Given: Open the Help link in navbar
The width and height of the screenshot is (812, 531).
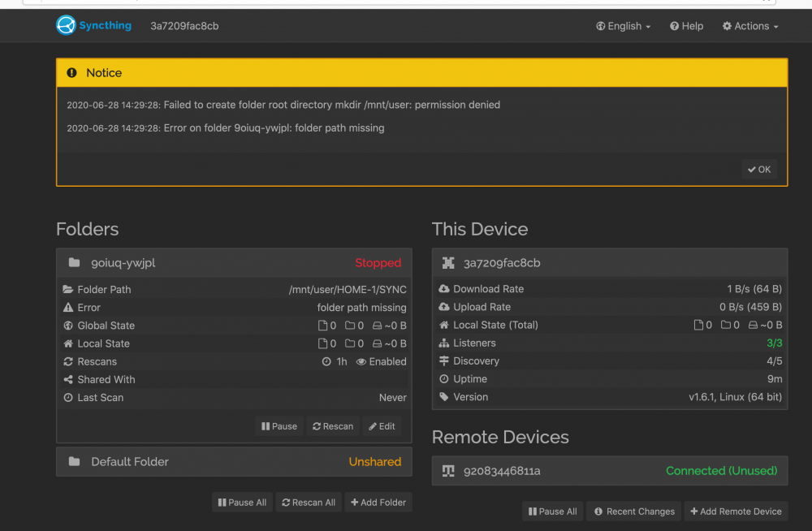Looking at the screenshot, I should [686, 26].
